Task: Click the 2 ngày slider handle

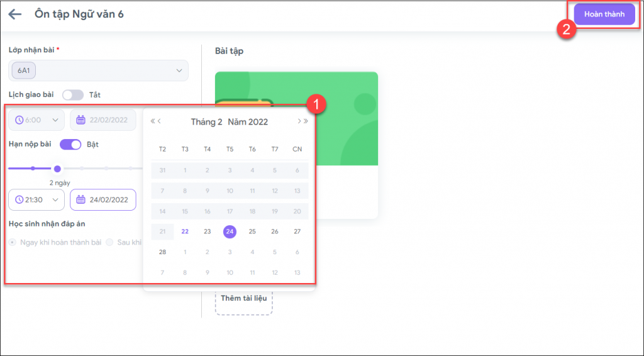Action: tap(57, 169)
